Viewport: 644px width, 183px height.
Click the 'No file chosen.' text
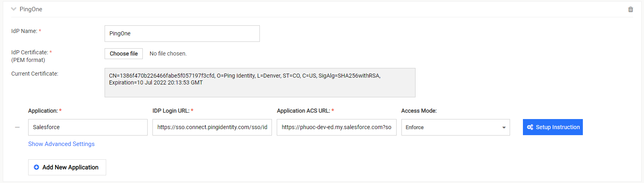point(168,53)
